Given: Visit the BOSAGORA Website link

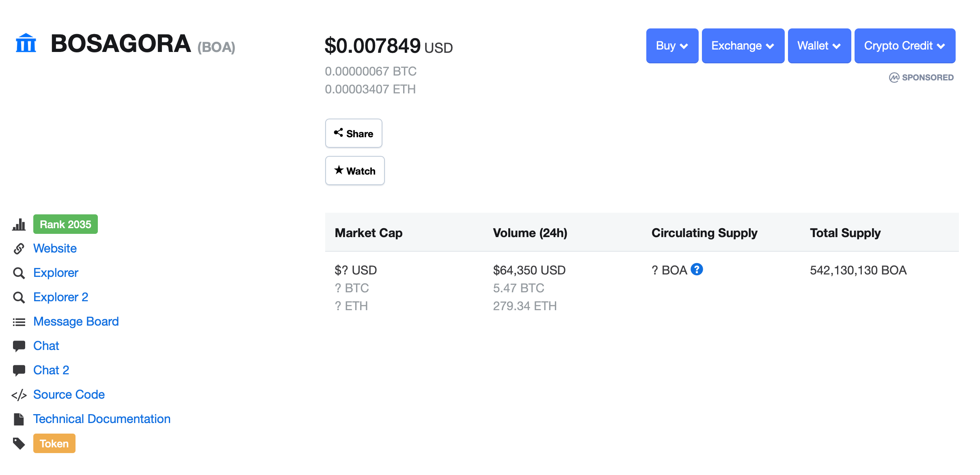Looking at the screenshot, I should (54, 248).
